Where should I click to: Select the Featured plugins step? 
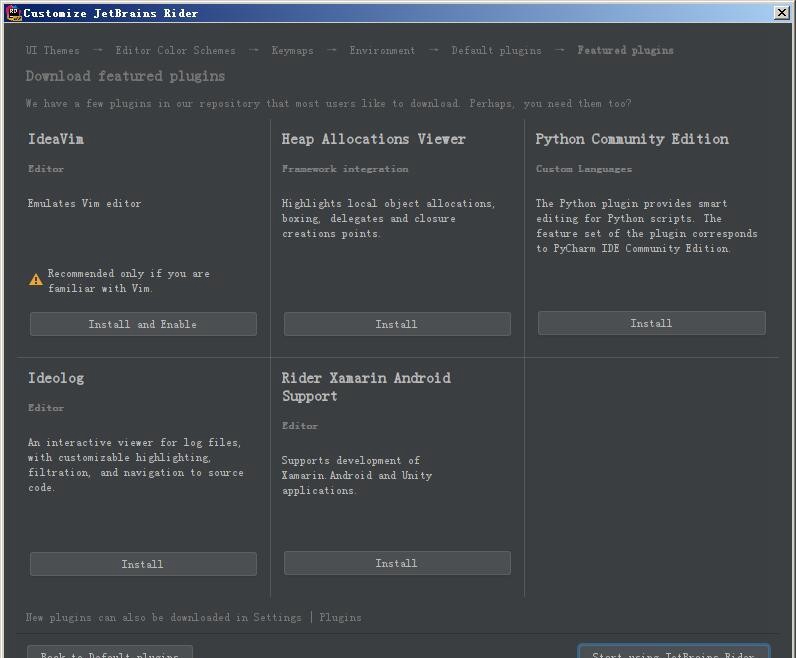(x=625, y=50)
